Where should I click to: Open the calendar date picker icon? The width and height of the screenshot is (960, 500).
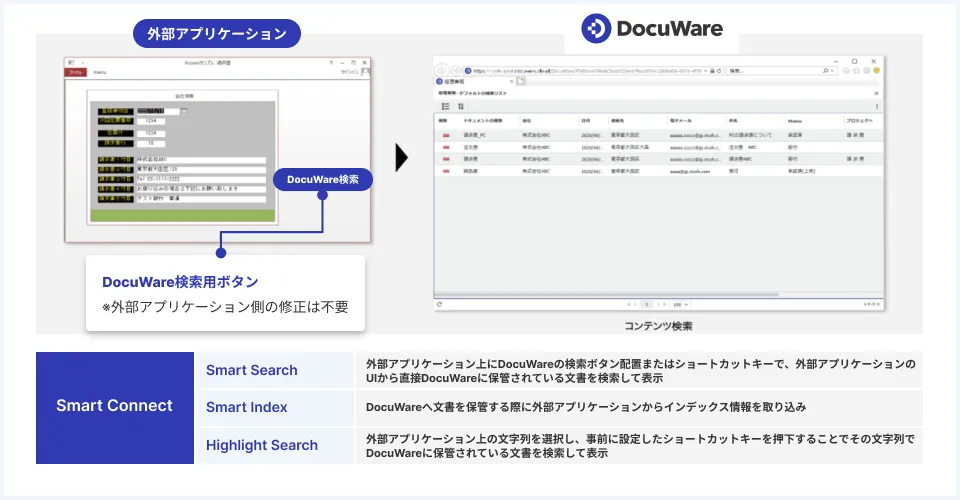184,111
